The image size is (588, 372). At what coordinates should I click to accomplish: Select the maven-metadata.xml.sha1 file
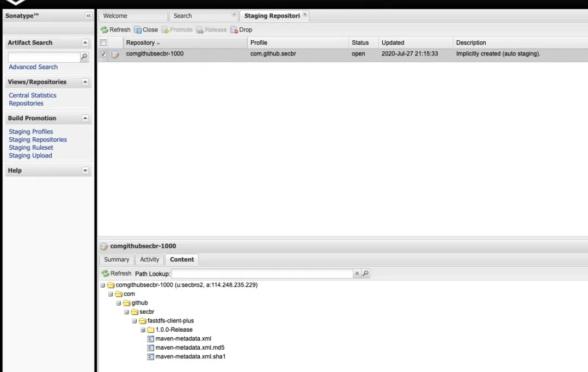190,357
